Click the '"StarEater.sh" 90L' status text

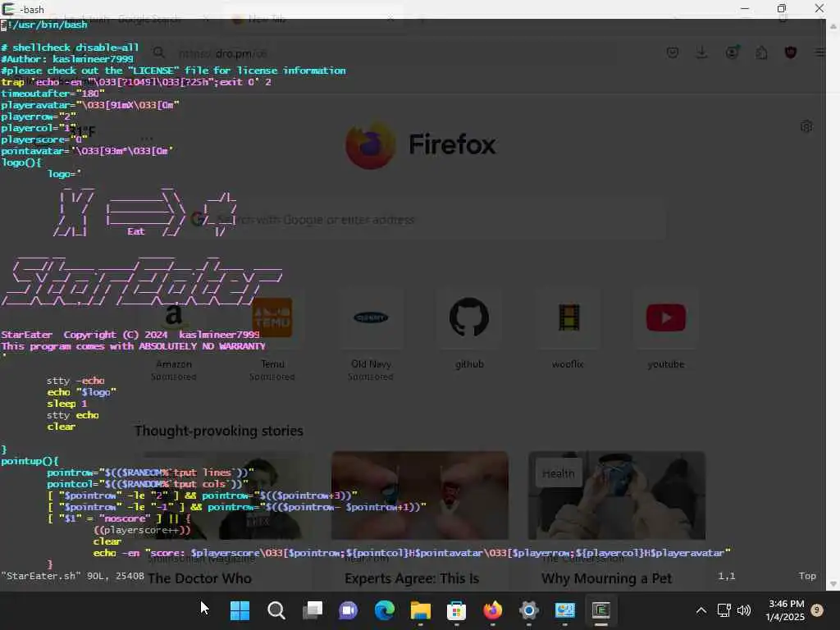(x=72, y=576)
